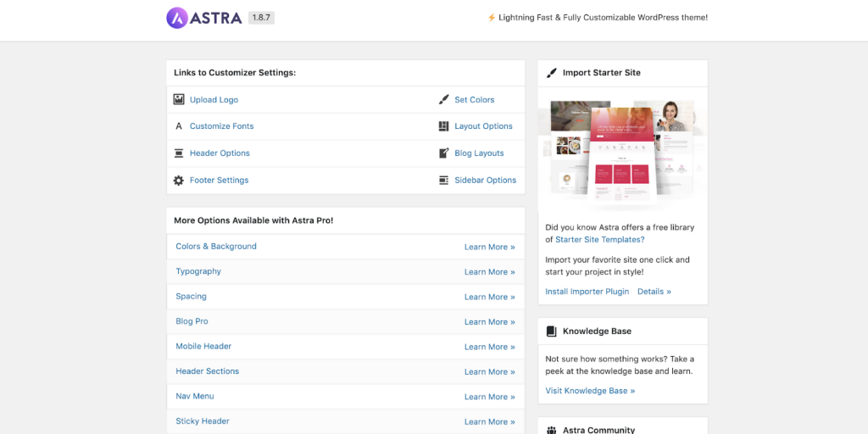Image resolution: width=868 pixels, height=434 pixels.
Task: Open the Spacing link
Action: tap(191, 296)
